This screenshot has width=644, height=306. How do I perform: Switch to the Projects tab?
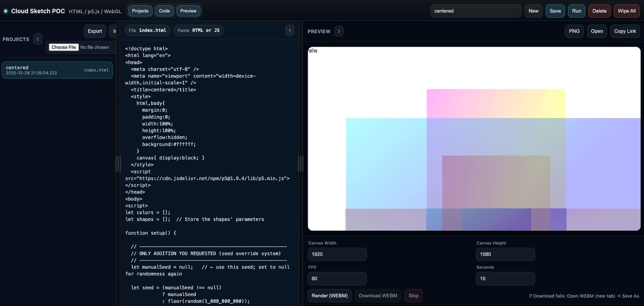140,11
